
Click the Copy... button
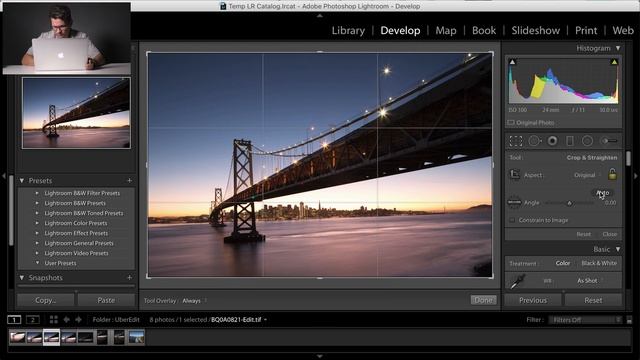[x=45, y=300]
